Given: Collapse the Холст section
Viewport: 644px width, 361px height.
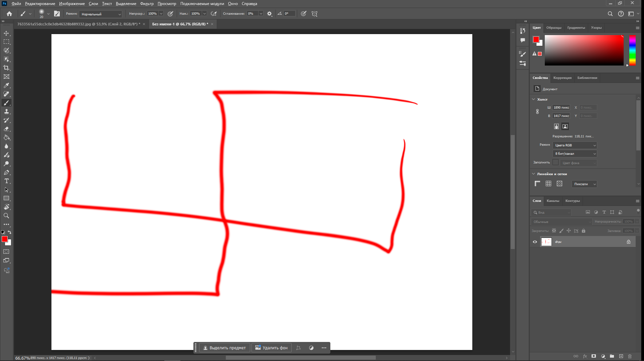Looking at the screenshot, I should click(x=533, y=99).
